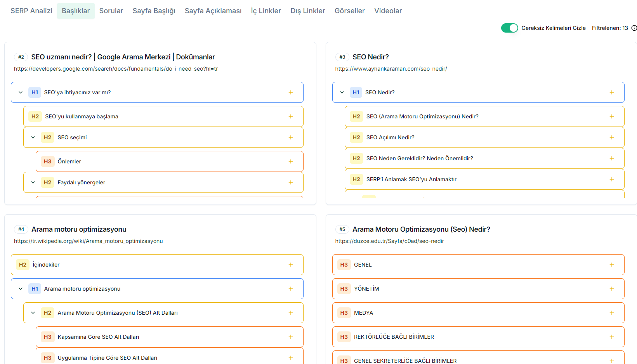Click plus icon beside 'YÖNETİM' heading
This screenshot has height=364, width=637.
pos(611,289)
